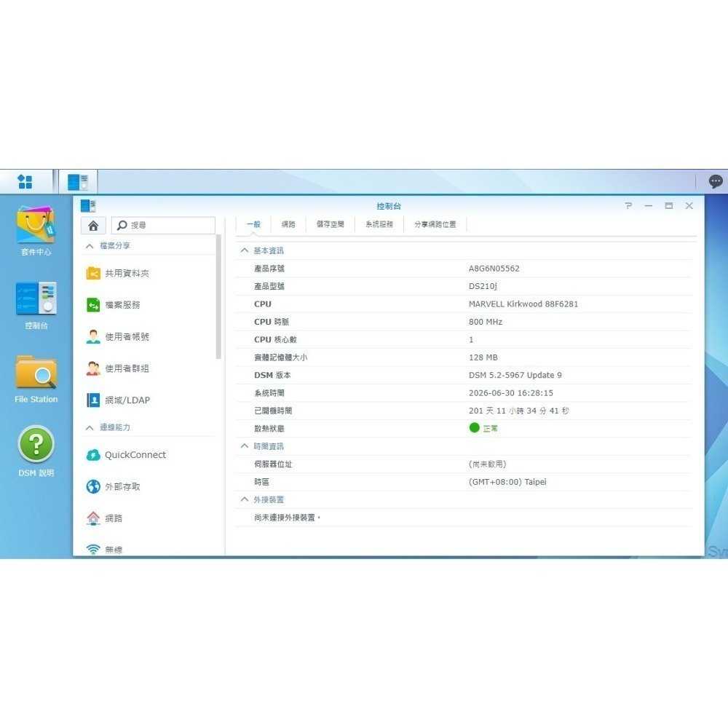
Task: Collapse the 時間資訊 section
Action: 244,446
